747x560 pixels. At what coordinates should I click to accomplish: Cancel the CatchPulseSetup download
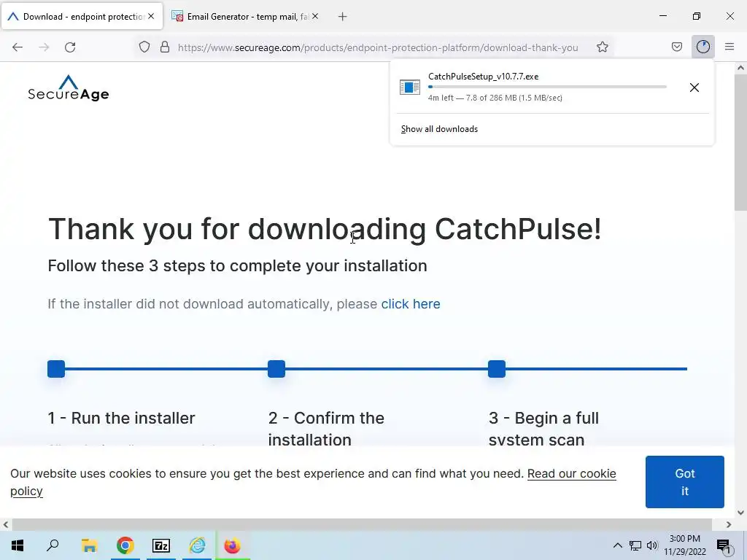tap(694, 87)
